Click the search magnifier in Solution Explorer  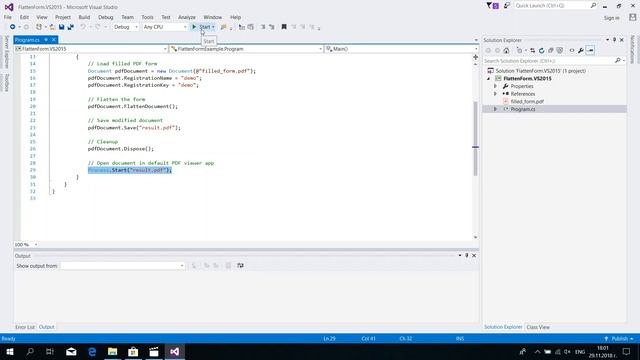tap(618, 61)
